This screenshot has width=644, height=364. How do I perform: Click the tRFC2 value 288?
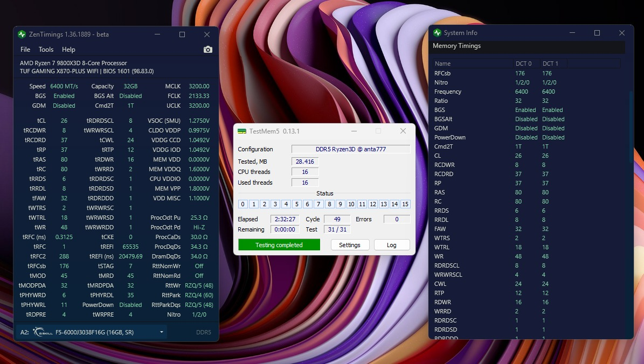tap(64, 256)
